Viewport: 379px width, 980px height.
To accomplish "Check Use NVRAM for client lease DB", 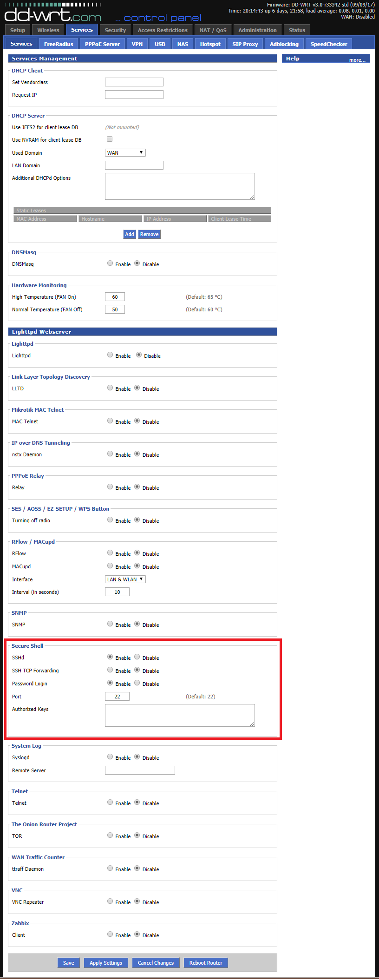I will 110,139.
